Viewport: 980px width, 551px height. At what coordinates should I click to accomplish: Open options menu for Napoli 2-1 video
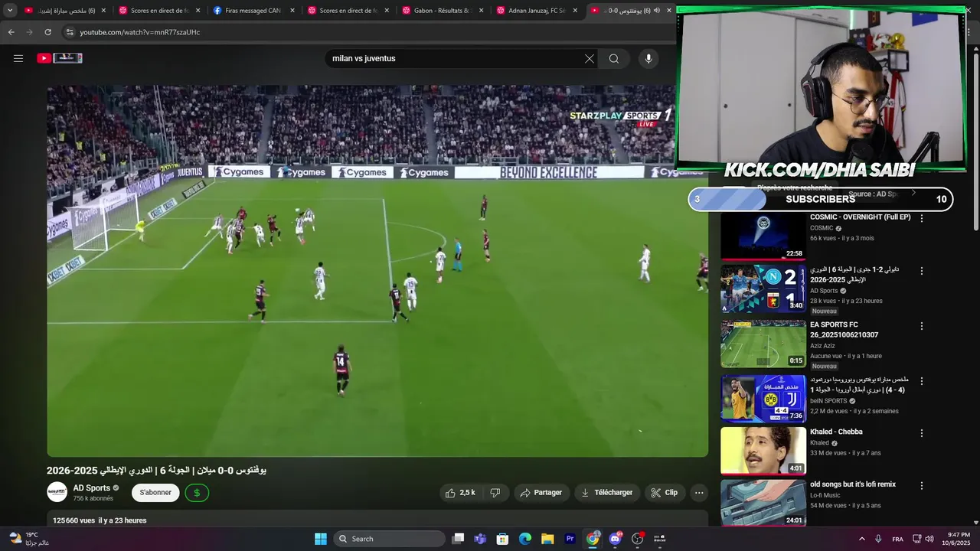pos(922,271)
